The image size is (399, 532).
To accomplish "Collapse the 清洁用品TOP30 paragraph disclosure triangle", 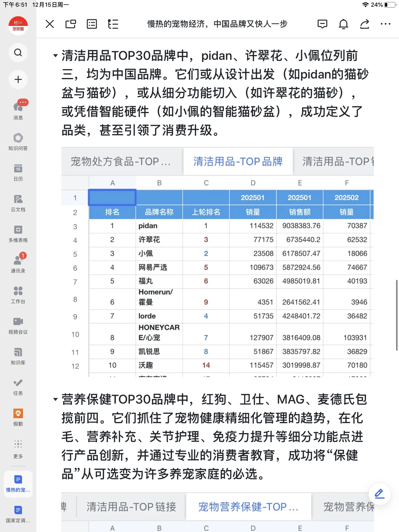I will coord(55,56).
